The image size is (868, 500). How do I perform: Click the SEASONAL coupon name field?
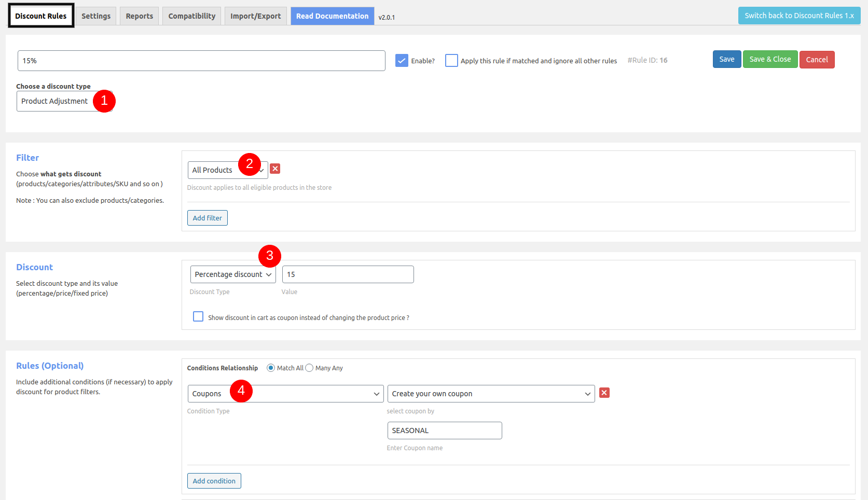tap(445, 430)
